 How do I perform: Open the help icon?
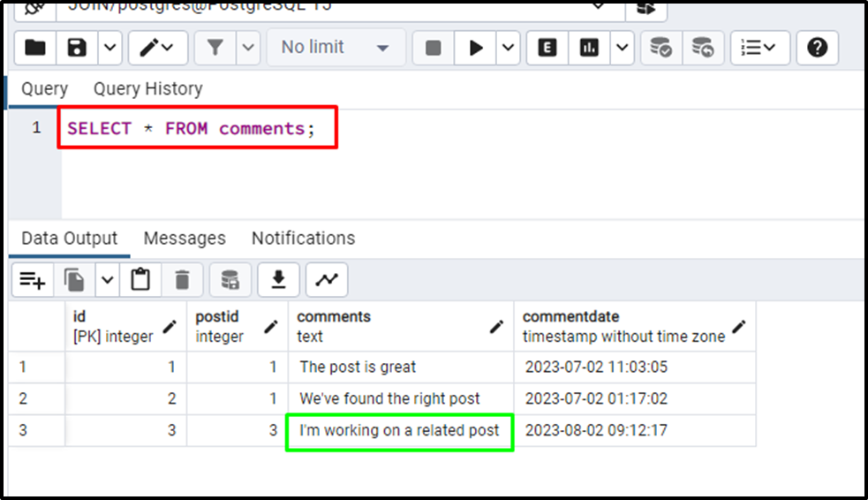[x=817, y=48]
